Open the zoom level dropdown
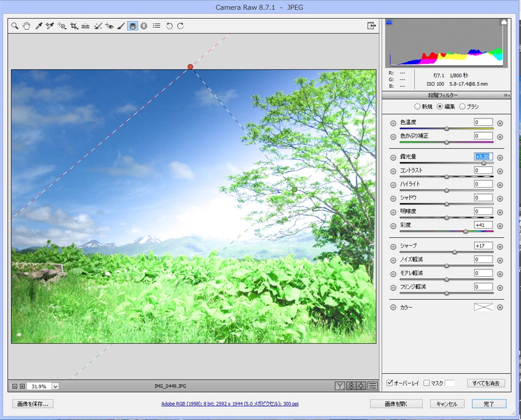The height and width of the screenshot is (420, 521). (x=55, y=386)
